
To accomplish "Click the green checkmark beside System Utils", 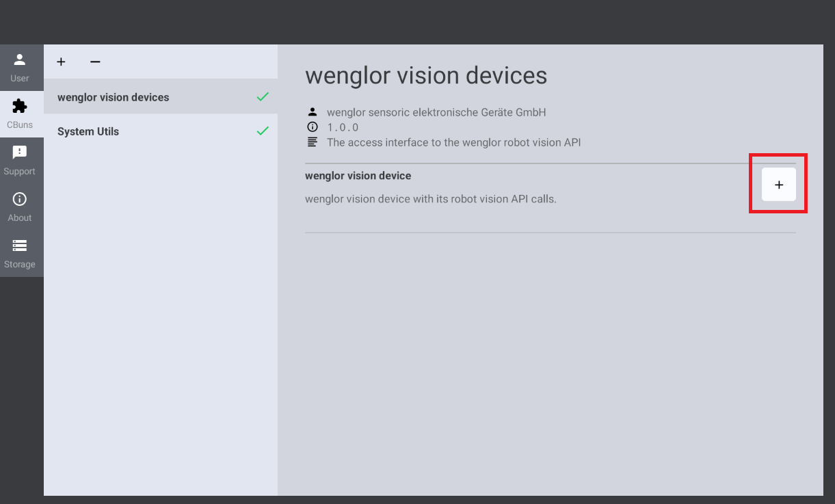I will tap(263, 131).
